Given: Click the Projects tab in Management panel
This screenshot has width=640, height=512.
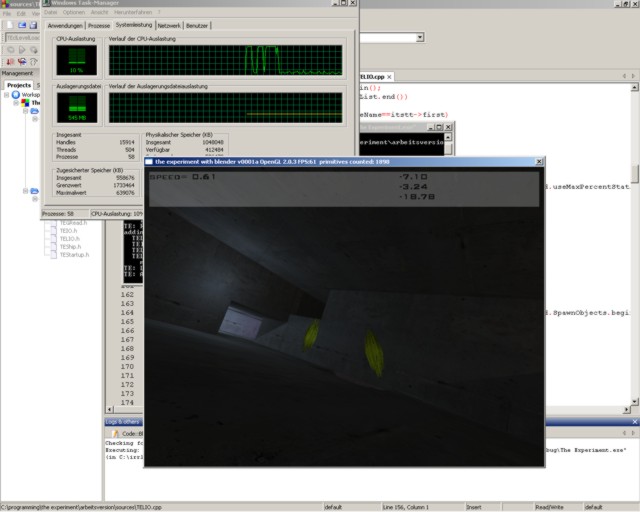Looking at the screenshot, I should click(19, 85).
